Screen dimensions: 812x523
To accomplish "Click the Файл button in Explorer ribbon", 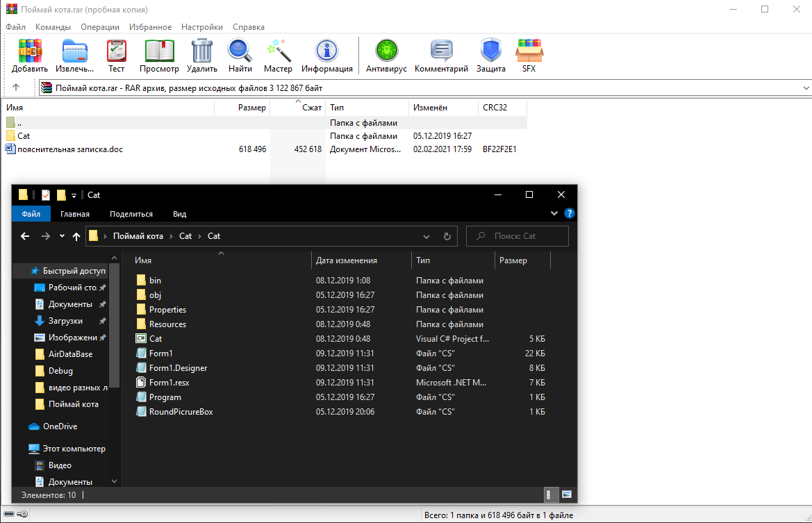I will [x=31, y=214].
